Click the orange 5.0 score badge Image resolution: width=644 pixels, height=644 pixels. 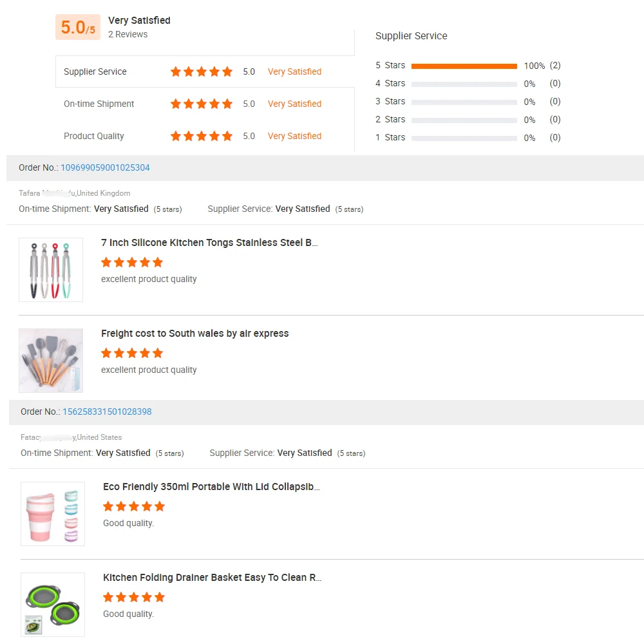(77, 27)
